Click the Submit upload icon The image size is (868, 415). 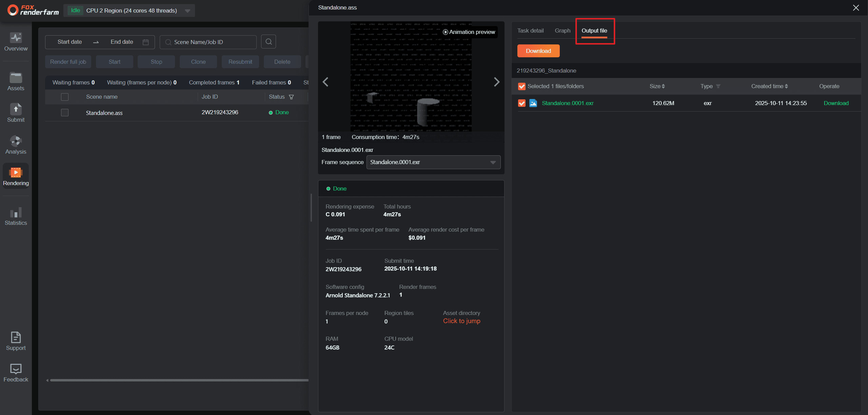click(16, 109)
